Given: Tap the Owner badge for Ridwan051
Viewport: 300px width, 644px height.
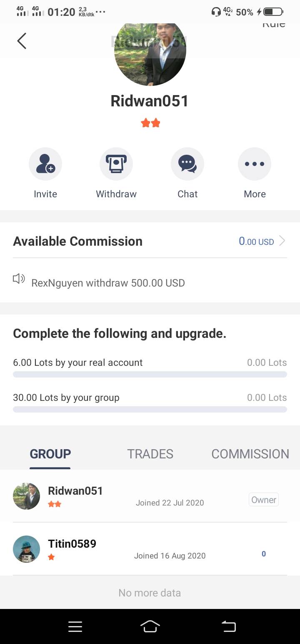Looking at the screenshot, I should (x=263, y=500).
